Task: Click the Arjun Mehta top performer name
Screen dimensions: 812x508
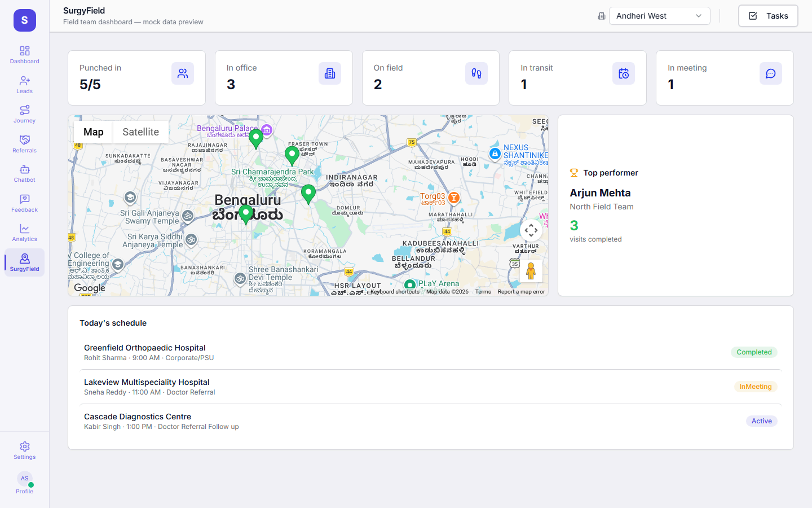Action: coord(600,193)
